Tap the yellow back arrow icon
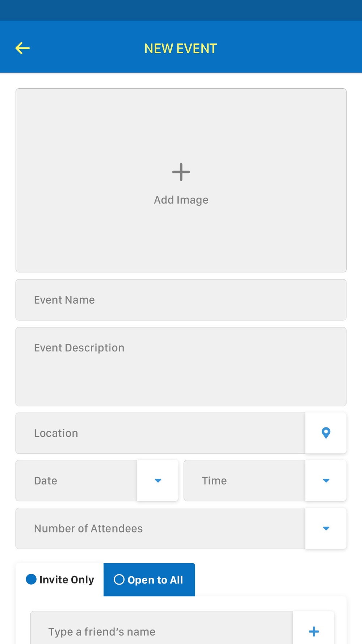The image size is (362, 644). [22, 48]
